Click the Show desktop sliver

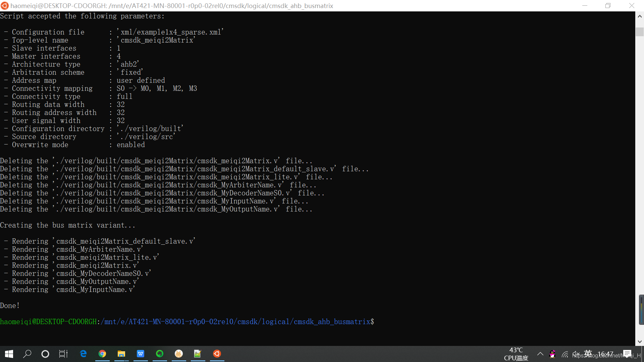[x=642, y=354]
